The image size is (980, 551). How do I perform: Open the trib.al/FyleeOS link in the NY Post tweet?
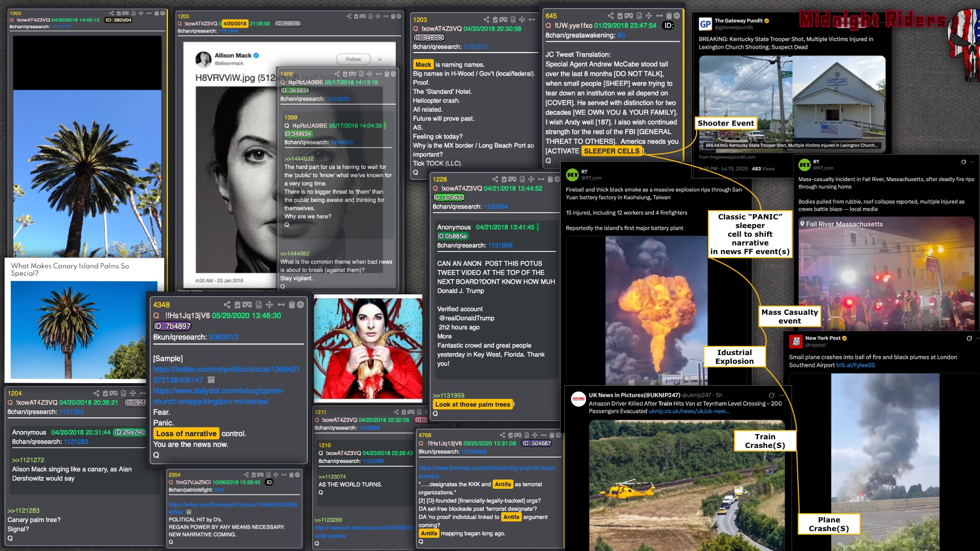(x=855, y=365)
